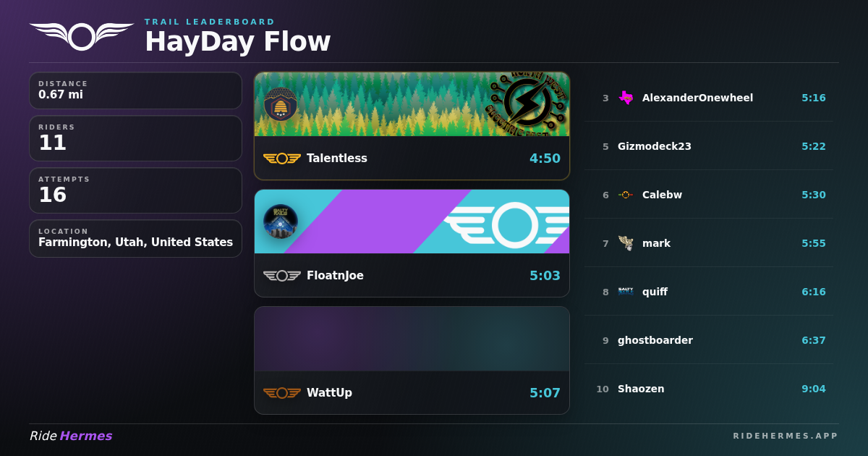
Task: Click FloatnJoe's silver winged rank badge
Action: [x=282, y=276]
